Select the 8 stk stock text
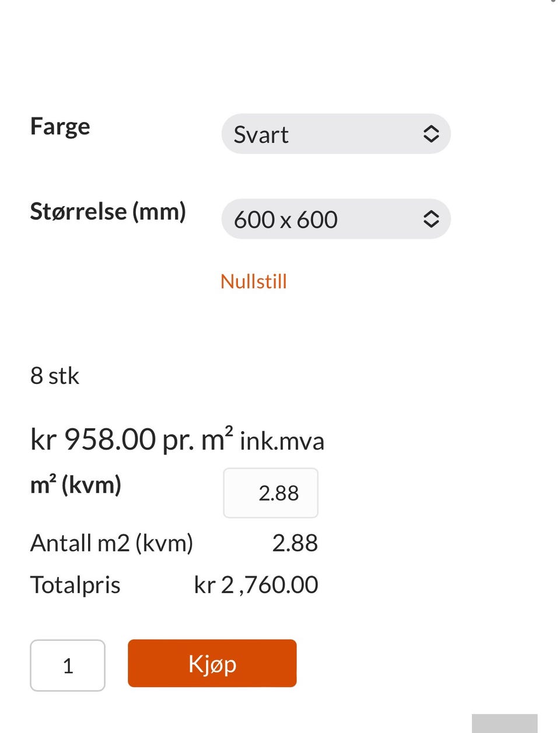This screenshot has height=733, width=560. click(x=54, y=376)
